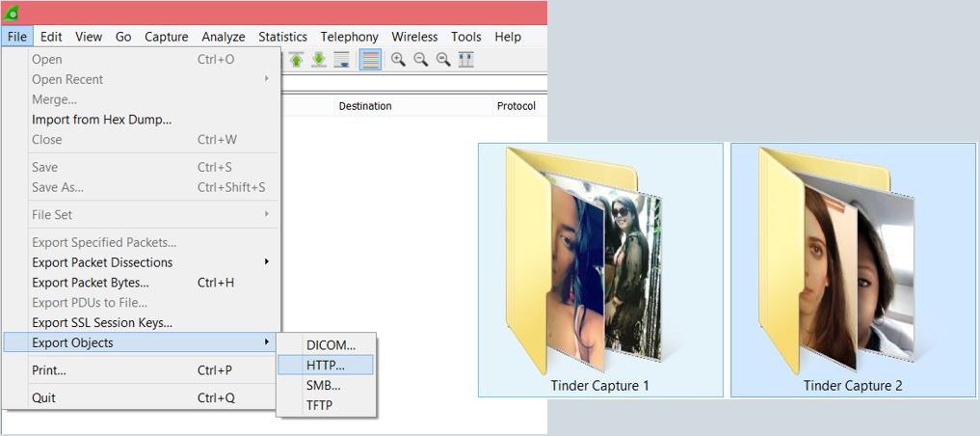Select HTTP... in Export Objects submenu
The image size is (980, 436).
click(326, 365)
